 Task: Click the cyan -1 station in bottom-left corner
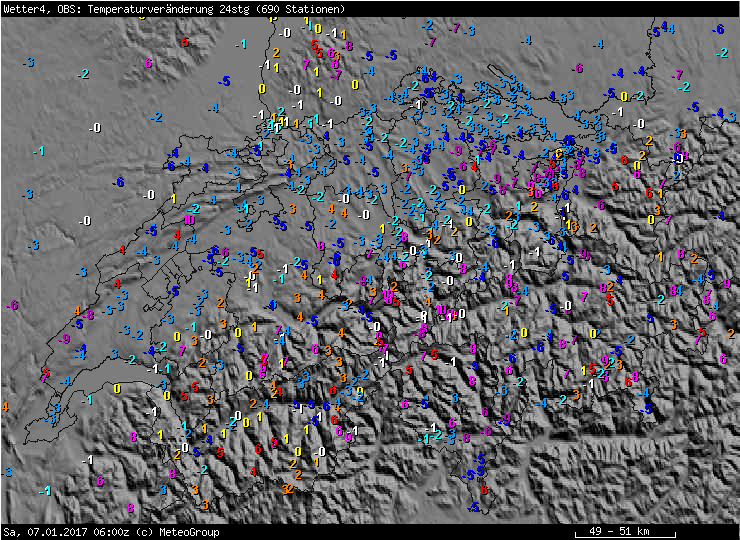[44, 490]
